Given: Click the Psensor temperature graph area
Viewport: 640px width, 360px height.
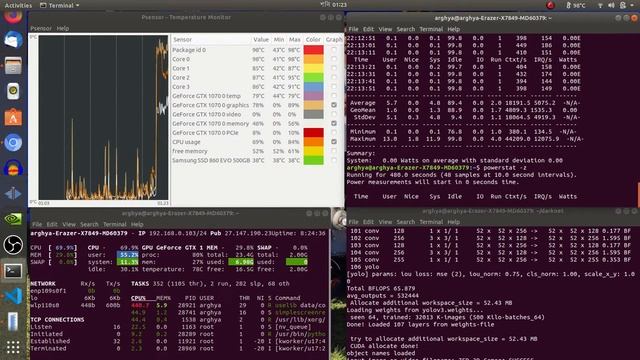Looking at the screenshot, I should pos(103,118).
